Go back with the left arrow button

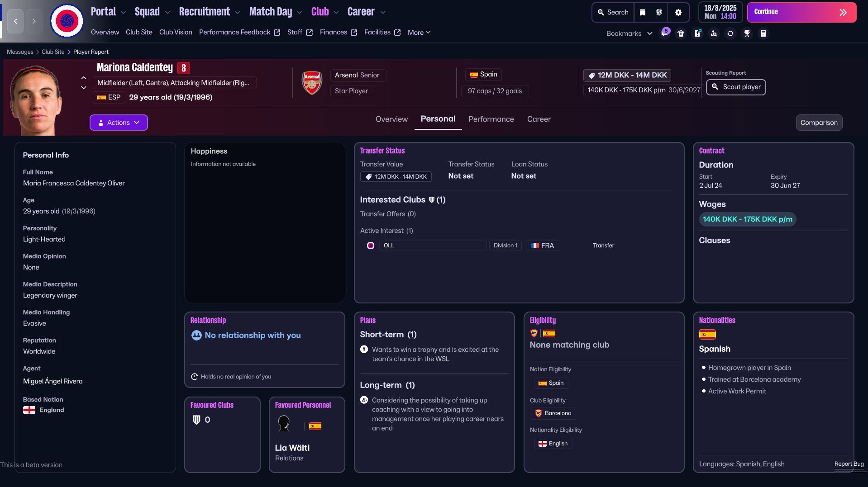coord(15,21)
